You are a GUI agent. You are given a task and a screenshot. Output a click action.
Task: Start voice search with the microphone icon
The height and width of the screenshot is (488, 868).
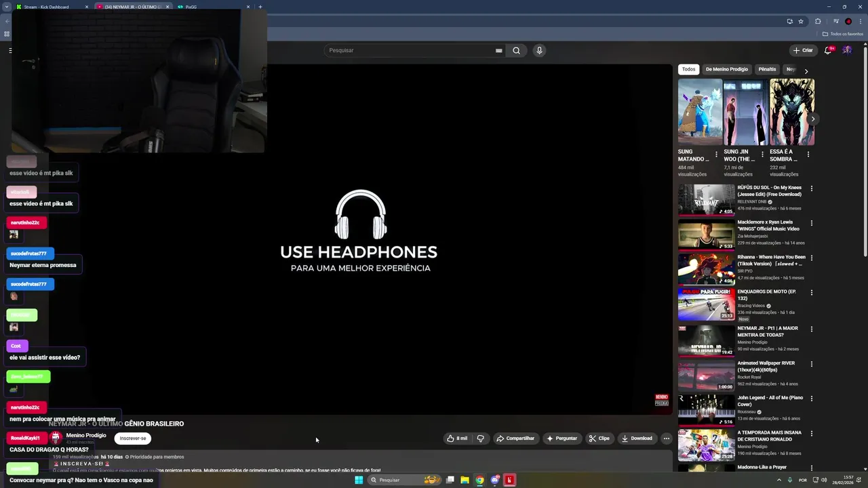click(539, 50)
